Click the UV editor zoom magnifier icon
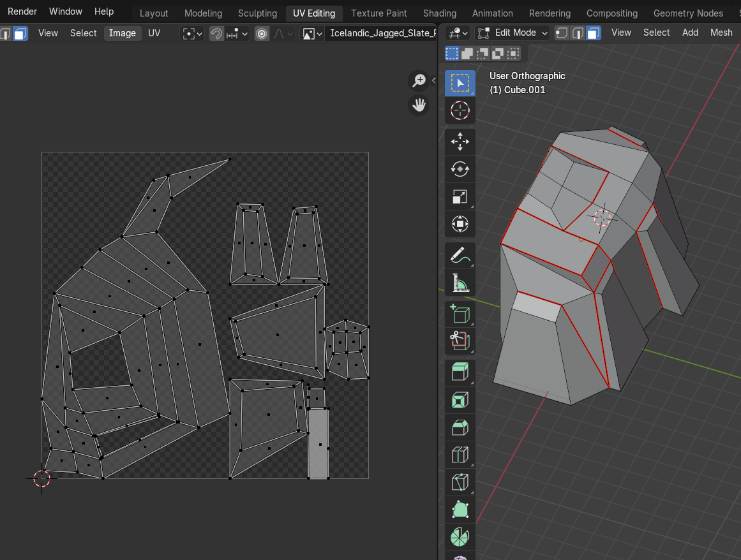 419,80
